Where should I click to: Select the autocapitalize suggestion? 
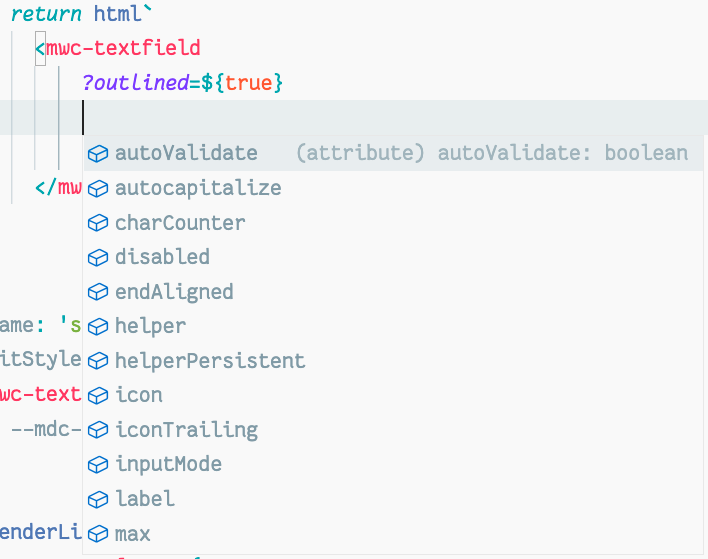point(197,188)
